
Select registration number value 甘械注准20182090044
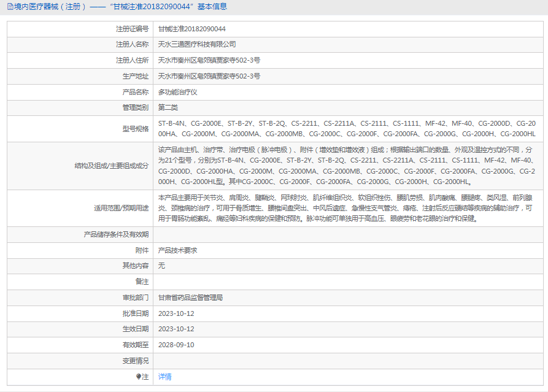coord(192,29)
